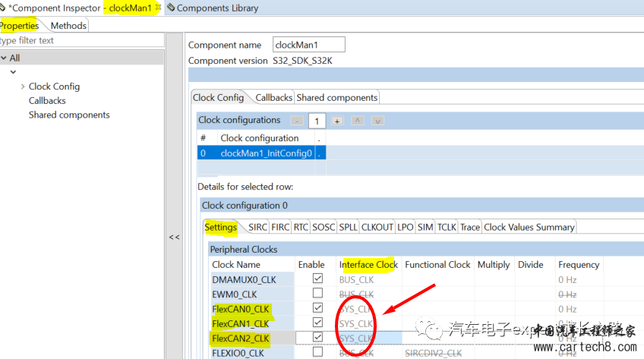Screen dimensions: 644x359
Task: Switch to the Properties tab
Action: click(19, 26)
